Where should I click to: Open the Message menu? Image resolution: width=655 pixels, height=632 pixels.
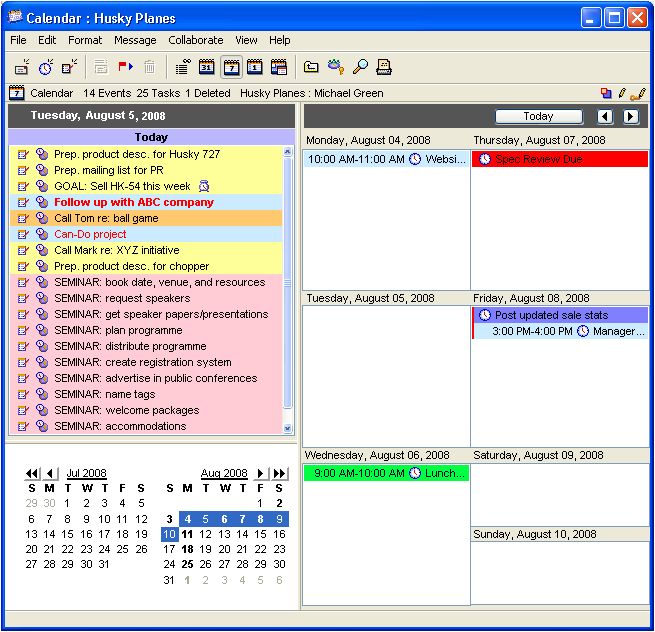tap(135, 40)
